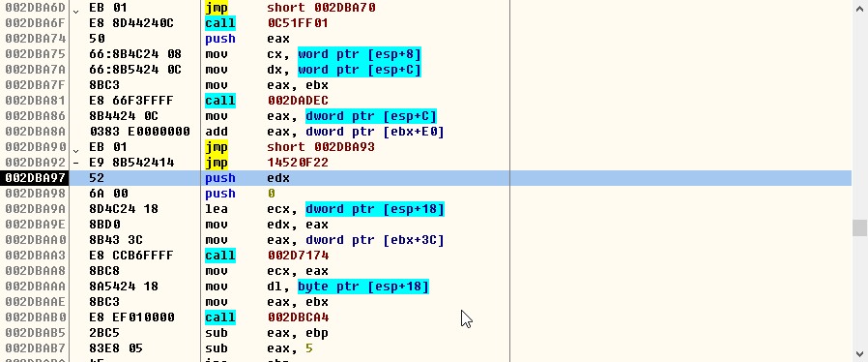Select address 002DBAAE
Viewport: 868px width, 362px height.
point(36,302)
